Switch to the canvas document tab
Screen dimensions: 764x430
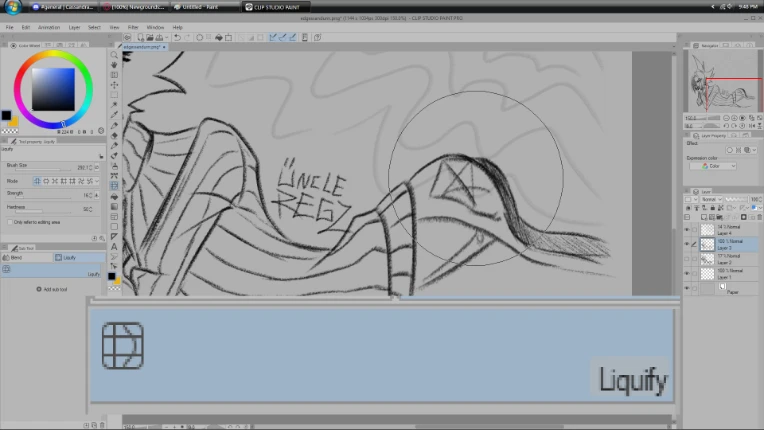tap(144, 47)
